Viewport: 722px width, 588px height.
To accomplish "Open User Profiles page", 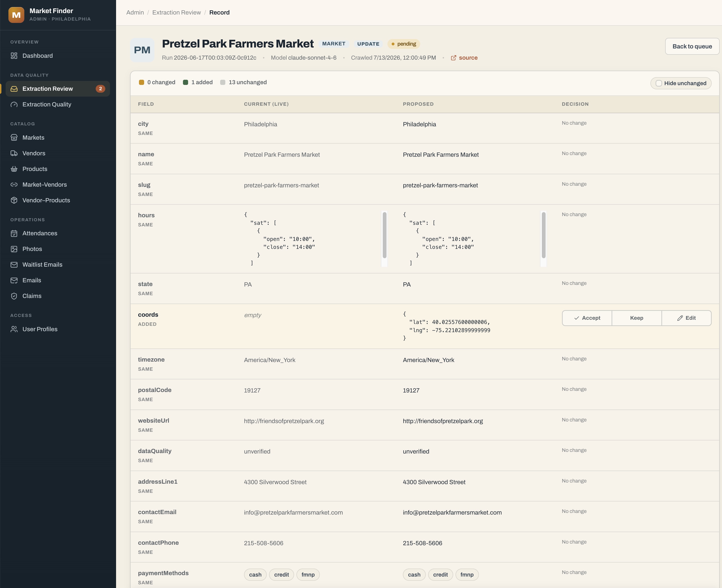I will (x=58, y=329).
